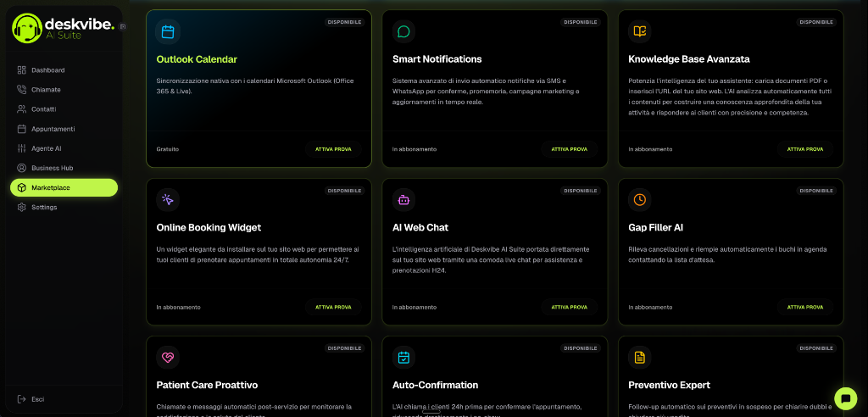Click the Preventivo Expert document icon

click(639, 358)
